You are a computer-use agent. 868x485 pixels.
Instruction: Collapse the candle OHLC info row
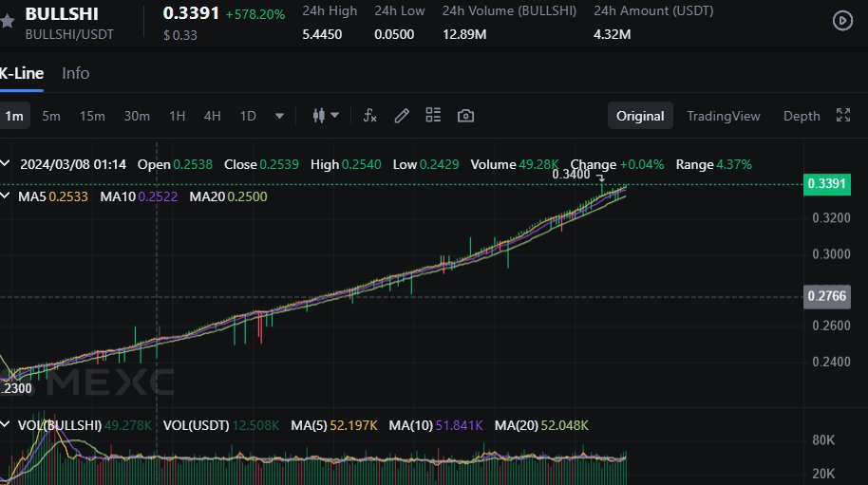[x=5, y=163]
